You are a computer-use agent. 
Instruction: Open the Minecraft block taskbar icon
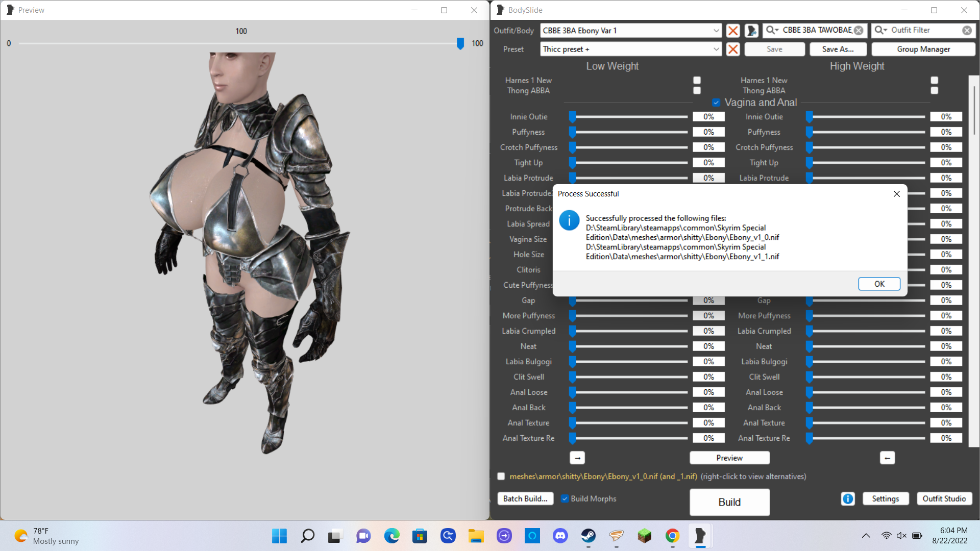(645, 536)
